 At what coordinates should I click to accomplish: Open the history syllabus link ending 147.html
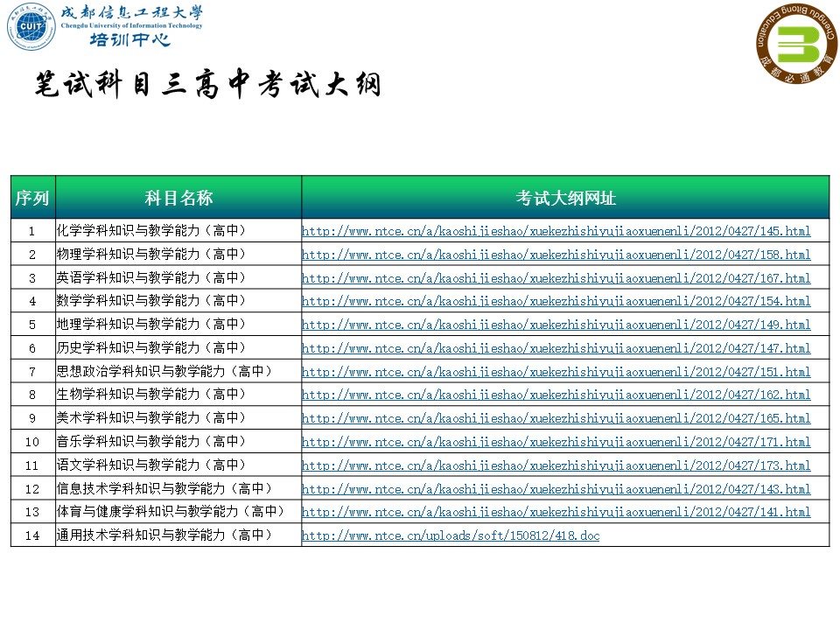coord(556,348)
